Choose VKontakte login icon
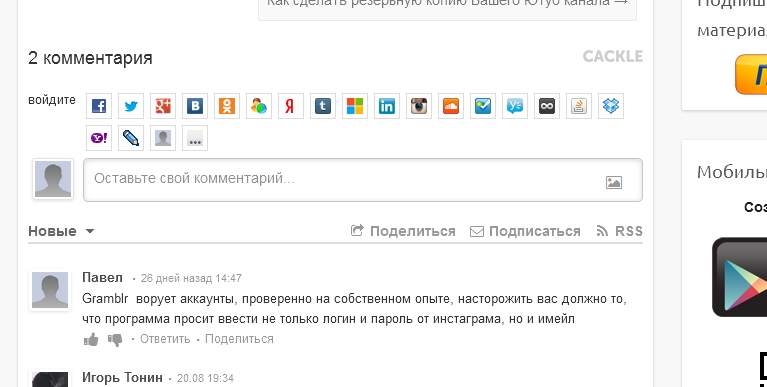The height and width of the screenshot is (387, 767). (x=195, y=106)
